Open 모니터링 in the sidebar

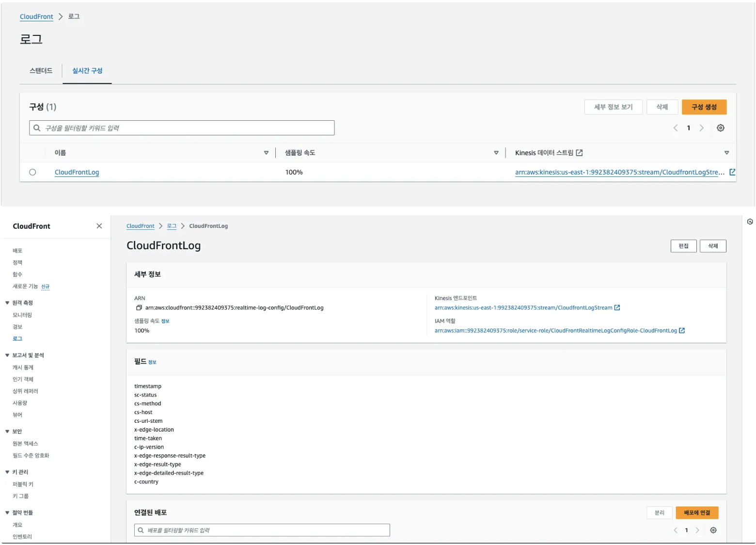(22, 315)
